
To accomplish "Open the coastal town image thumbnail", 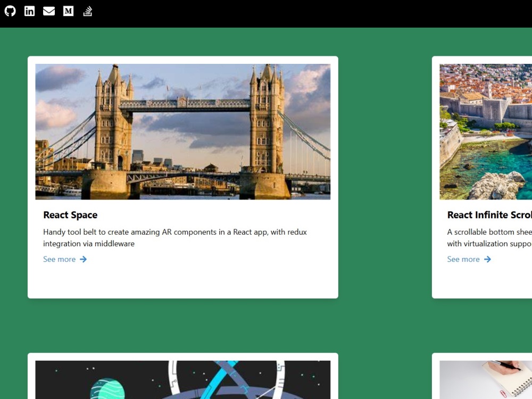I will point(486,131).
